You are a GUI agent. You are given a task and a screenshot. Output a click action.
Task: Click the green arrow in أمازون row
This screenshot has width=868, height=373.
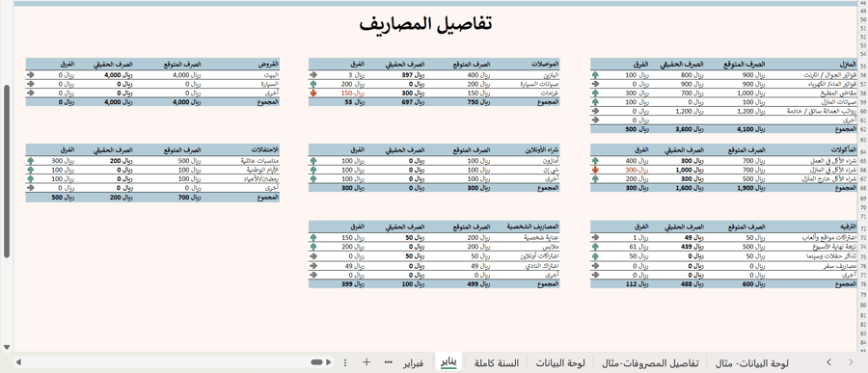coord(313,161)
